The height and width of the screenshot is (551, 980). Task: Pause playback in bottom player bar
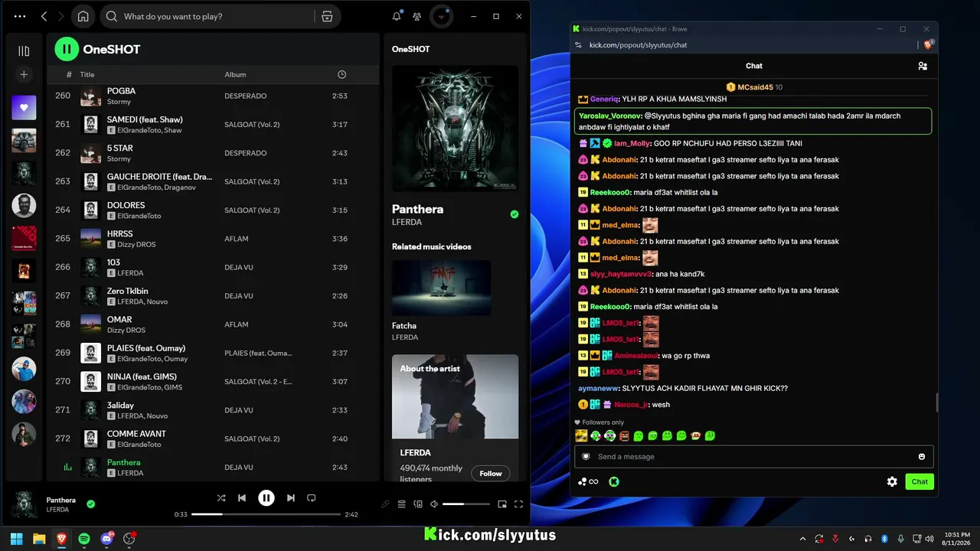pos(266,497)
